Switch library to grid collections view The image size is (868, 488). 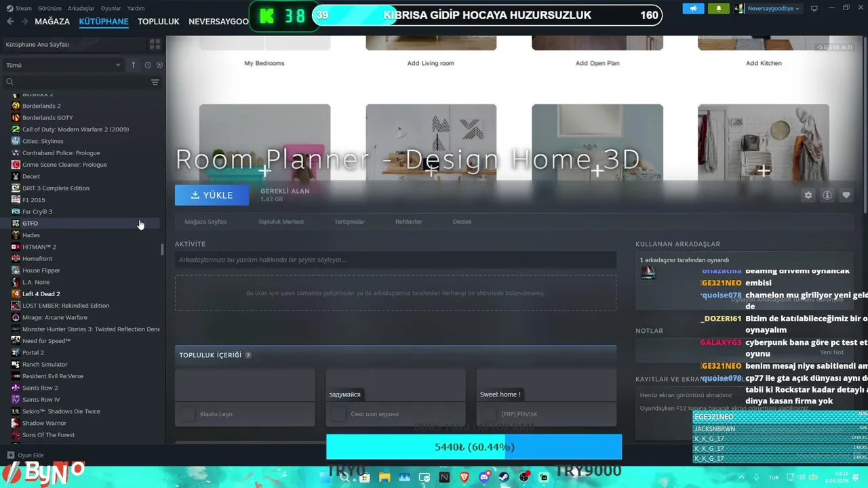(155, 44)
